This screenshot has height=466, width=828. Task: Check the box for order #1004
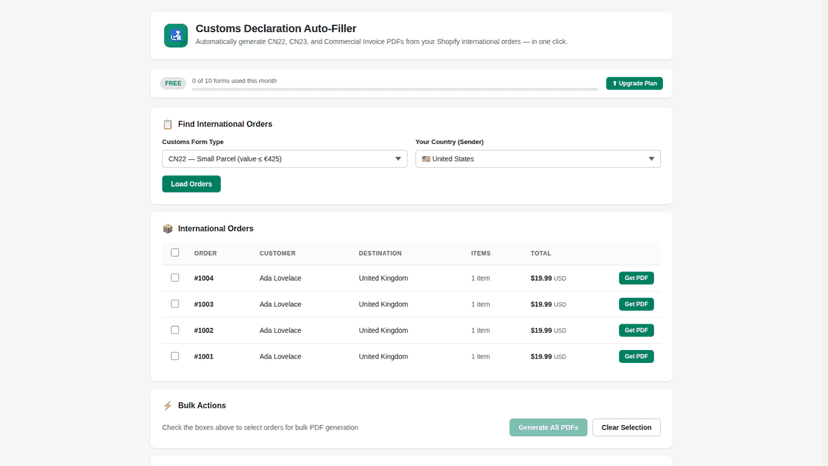click(175, 278)
